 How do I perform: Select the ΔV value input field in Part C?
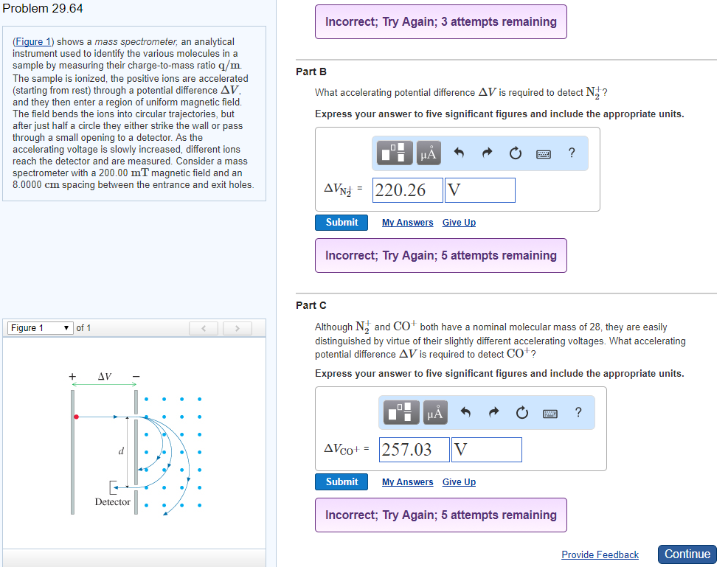(413, 449)
